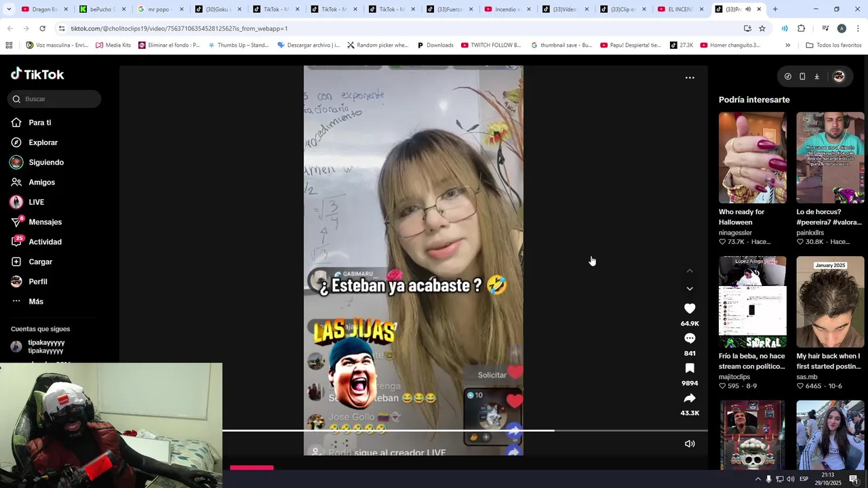Switch to the Incendio YouTube tab
The width and height of the screenshot is (868, 488).
click(507, 9)
